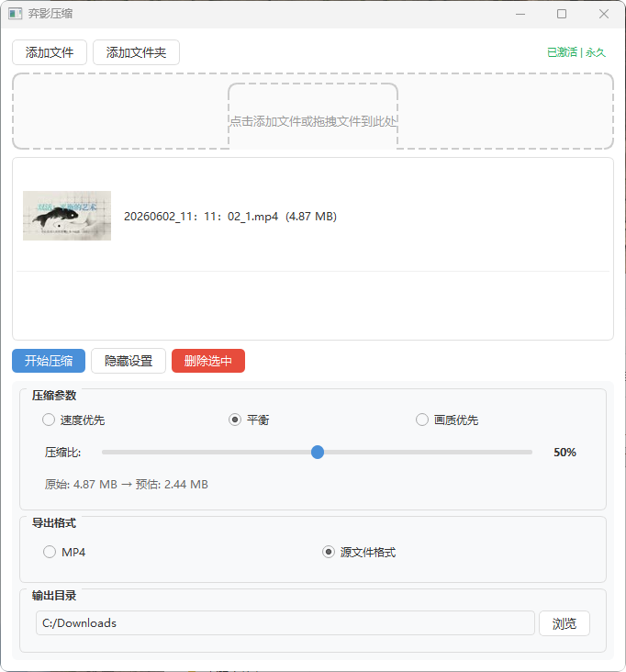626x672 pixels.
Task: Click the 原始: 4.87 MB → 预估: 2.44 MB text
Action: tap(127, 485)
